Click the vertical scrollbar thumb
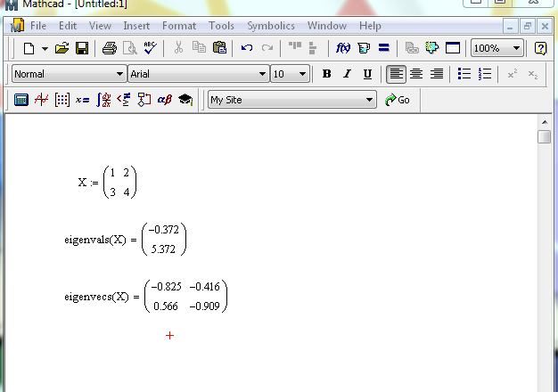The image size is (558, 392). (x=544, y=136)
